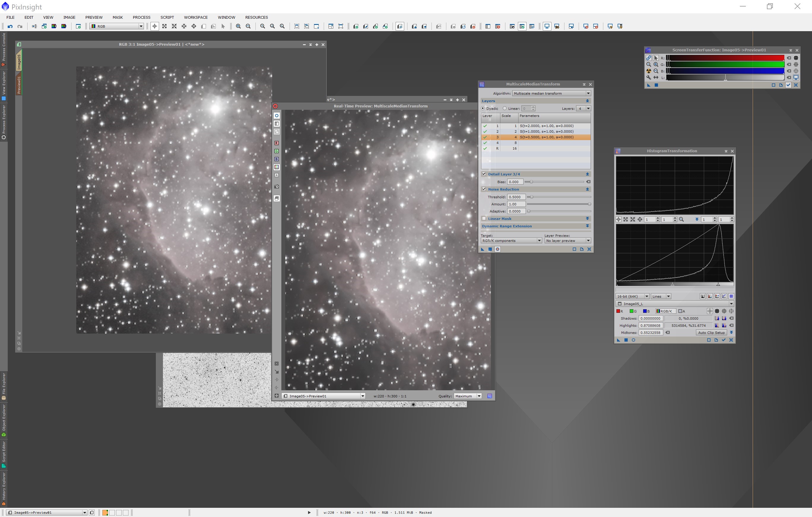Open the RGB channel display dropdown in toolbar

(x=117, y=26)
